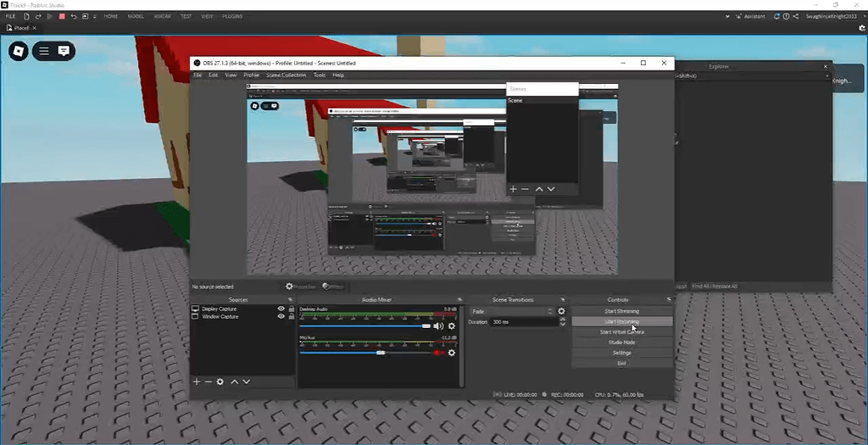Open the OBS Help menu
Screen dimensions: 868x445
[x=338, y=75]
